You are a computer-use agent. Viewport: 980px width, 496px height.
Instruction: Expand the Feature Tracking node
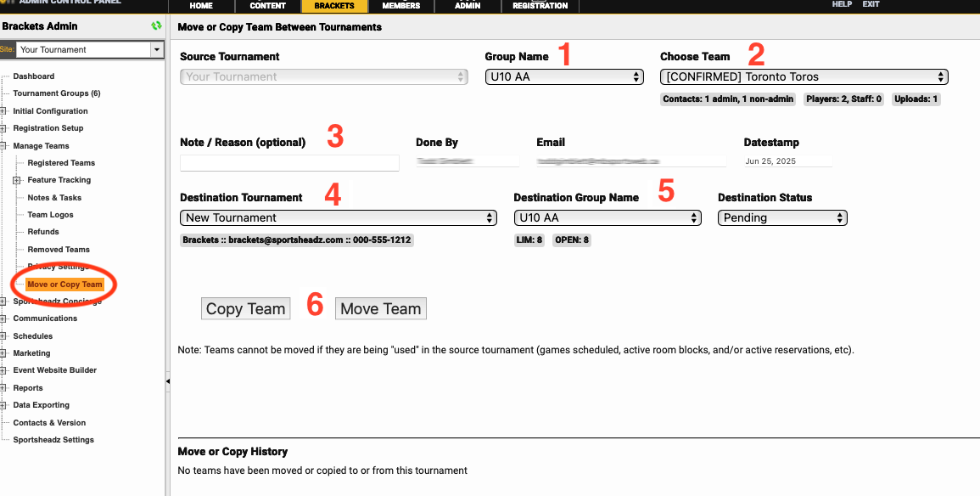coord(16,180)
